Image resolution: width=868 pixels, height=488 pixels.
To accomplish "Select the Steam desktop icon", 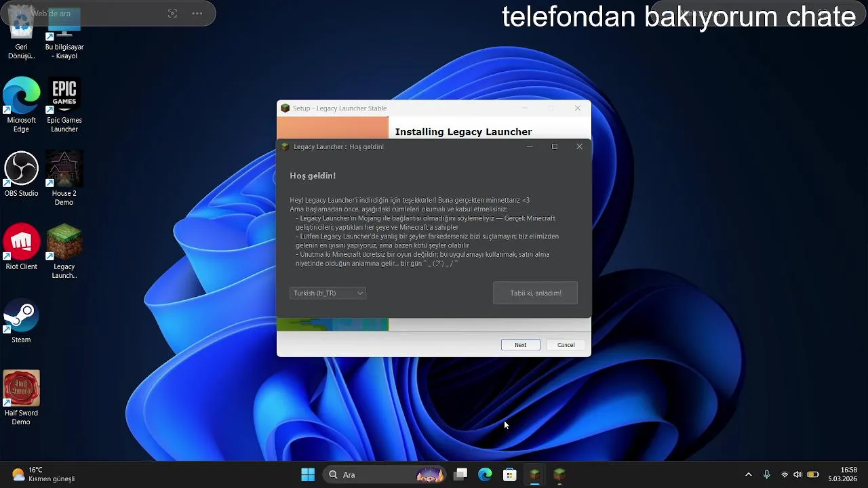I will pyautogui.click(x=21, y=321).
